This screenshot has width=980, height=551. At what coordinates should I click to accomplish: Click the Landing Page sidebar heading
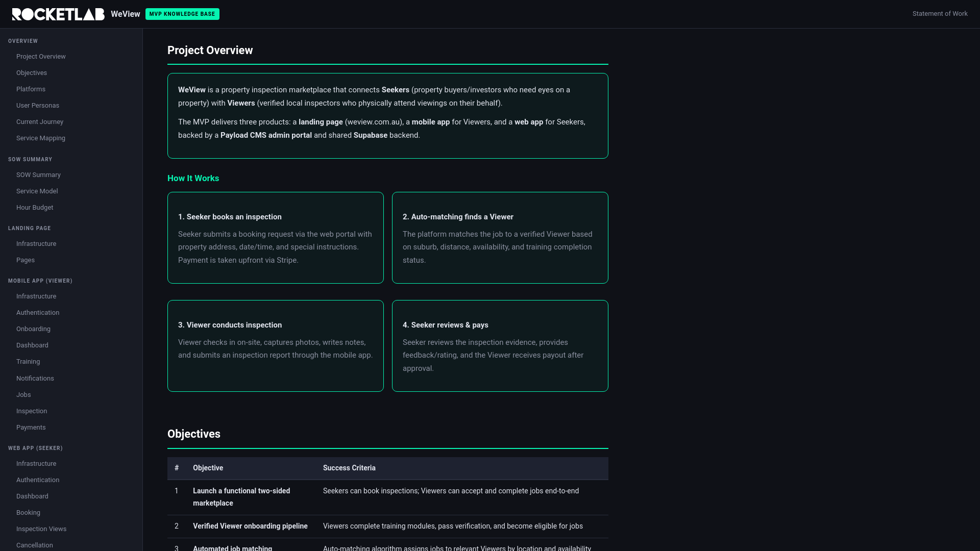coord(30,228)
